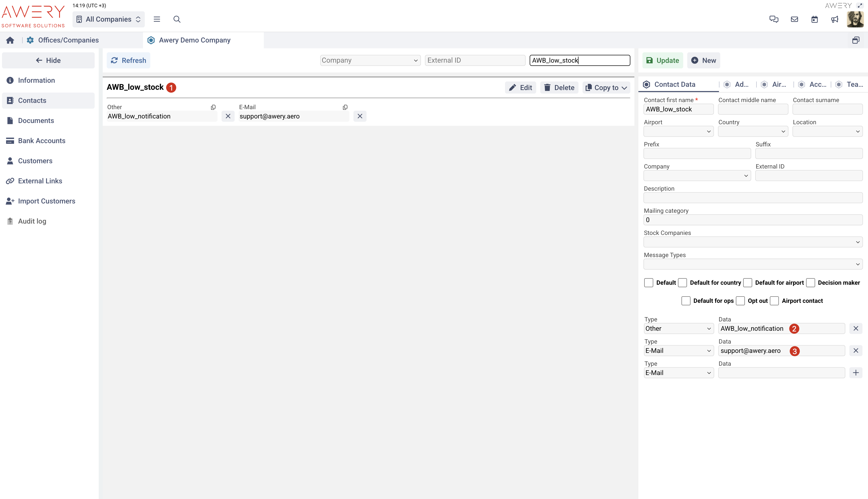Click the Update button

[x=663, y=60]
